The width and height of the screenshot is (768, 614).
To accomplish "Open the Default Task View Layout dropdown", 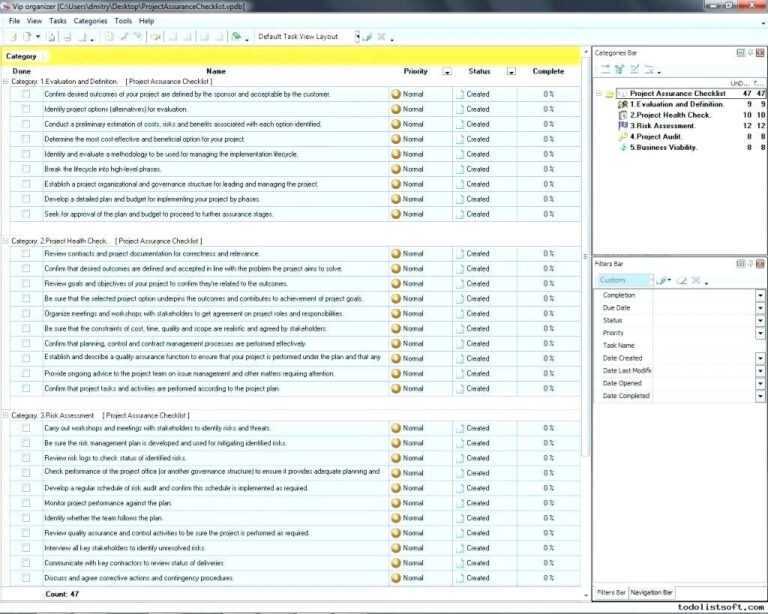I will click(x=358, y=37).
